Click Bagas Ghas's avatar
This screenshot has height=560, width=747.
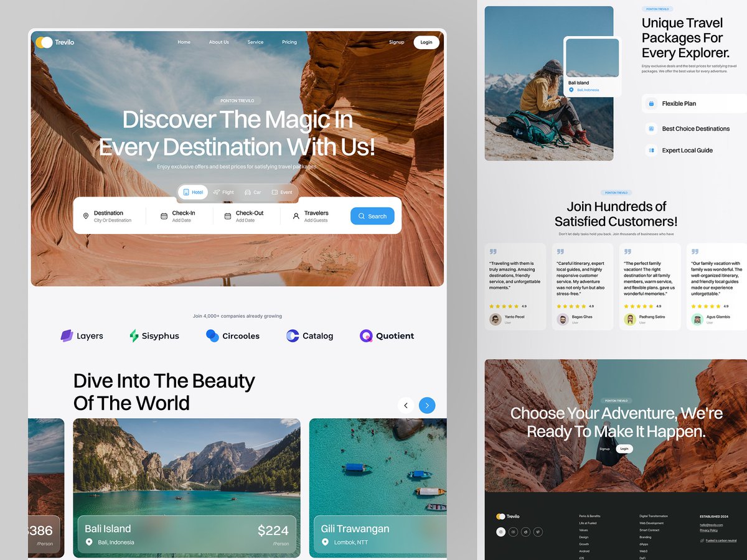[563, 319]
